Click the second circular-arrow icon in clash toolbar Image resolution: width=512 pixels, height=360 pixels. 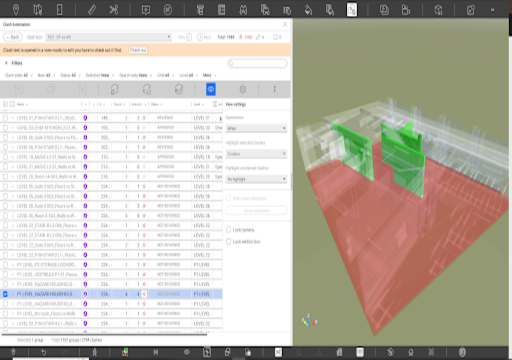click(147, 89)
